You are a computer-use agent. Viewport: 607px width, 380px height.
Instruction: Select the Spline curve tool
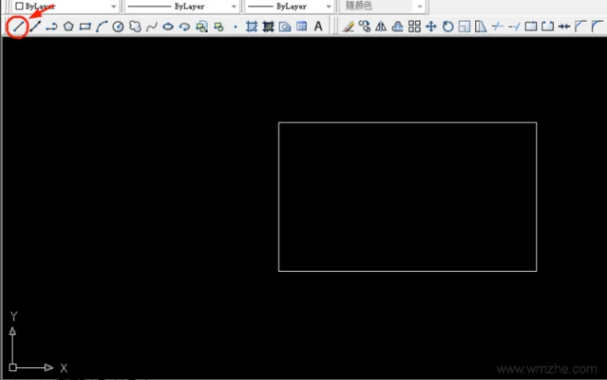tap(151, 27)
